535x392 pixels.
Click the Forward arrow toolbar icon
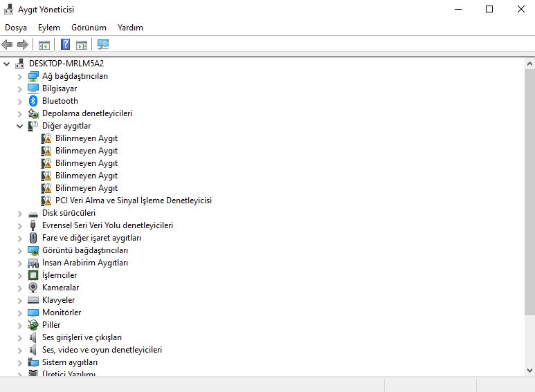click(x=23, y=44)
